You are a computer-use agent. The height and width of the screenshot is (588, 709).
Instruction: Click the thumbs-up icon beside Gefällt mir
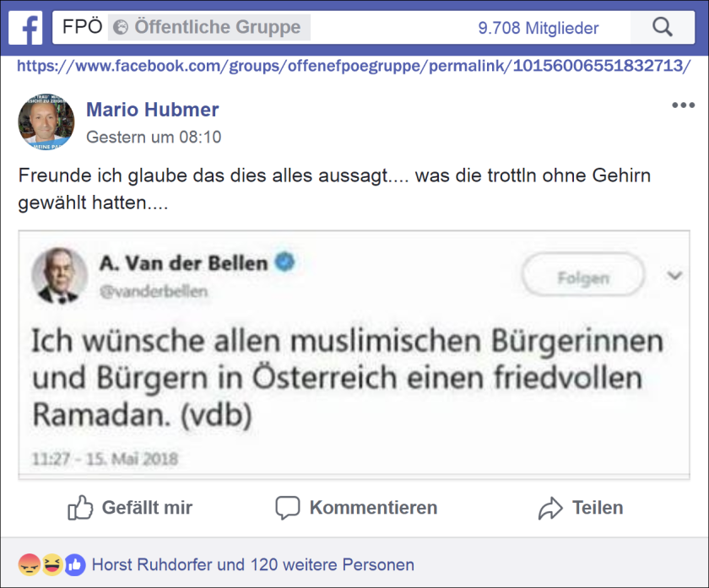(x=80, y=508)
